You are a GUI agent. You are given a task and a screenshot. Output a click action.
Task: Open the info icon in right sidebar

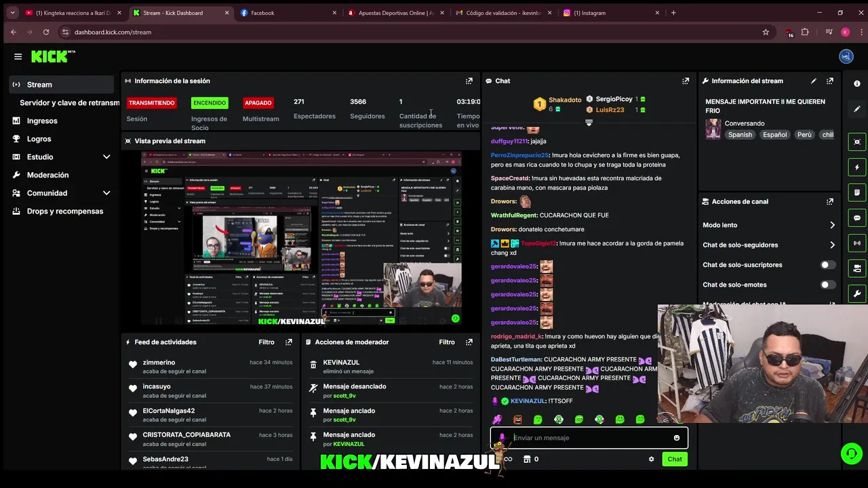(x=857, y=83)
